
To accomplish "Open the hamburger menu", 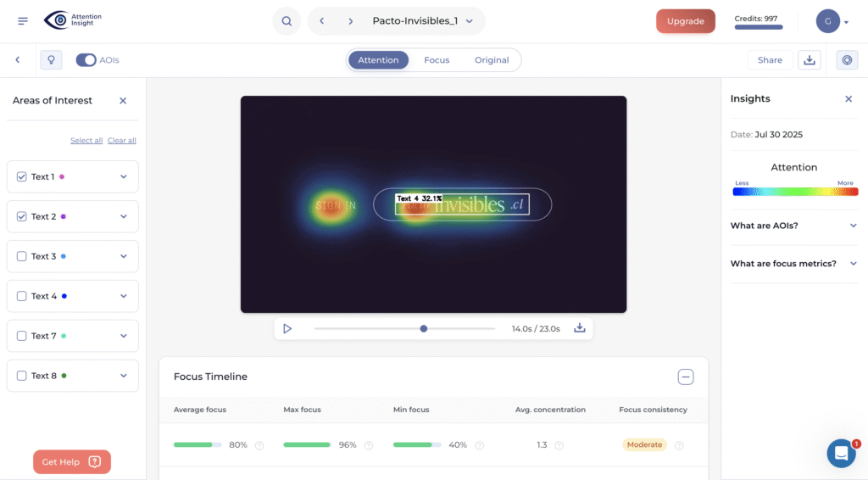I will point(22,21).
